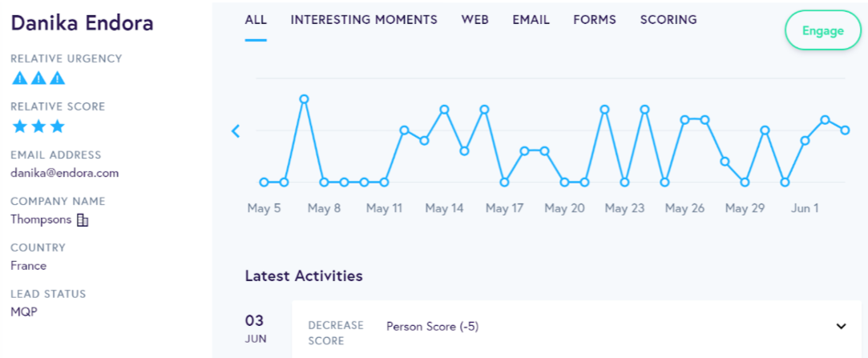
Task: Go to previous chart period with left arrow
Action: pyautogui.click(x=236, y=131)
